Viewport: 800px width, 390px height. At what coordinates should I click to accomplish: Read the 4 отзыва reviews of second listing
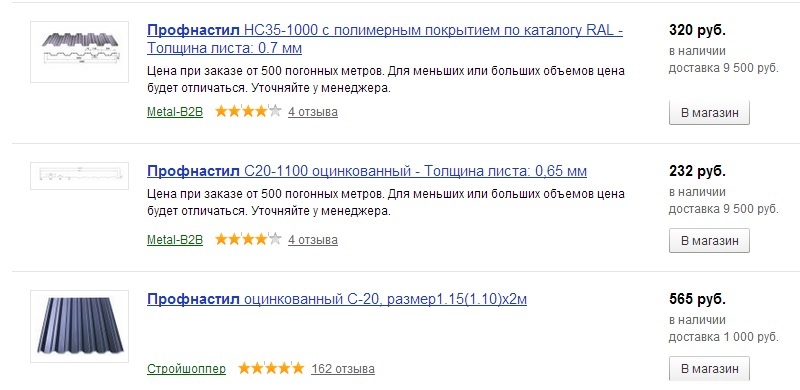tap(313, 239)
